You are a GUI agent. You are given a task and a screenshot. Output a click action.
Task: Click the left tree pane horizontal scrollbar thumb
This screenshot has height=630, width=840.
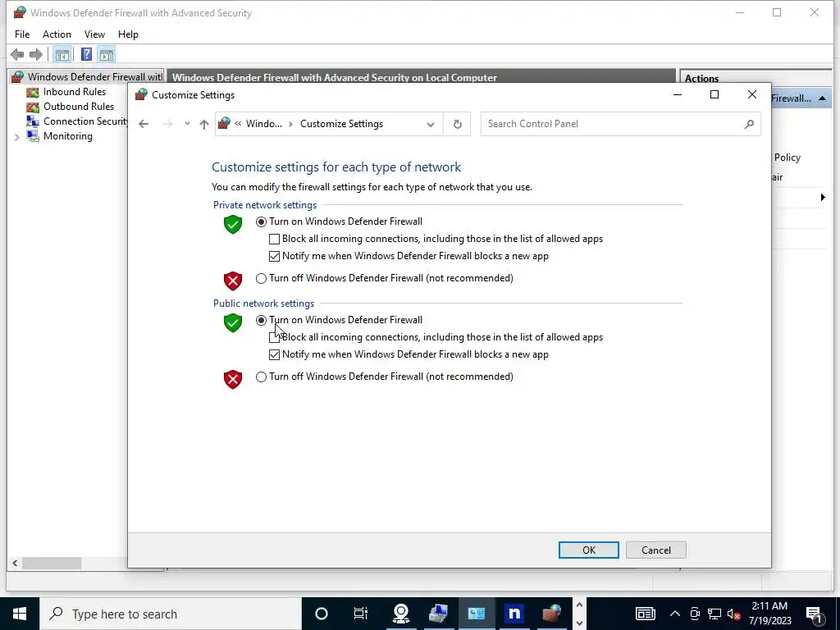pos(52,563)
